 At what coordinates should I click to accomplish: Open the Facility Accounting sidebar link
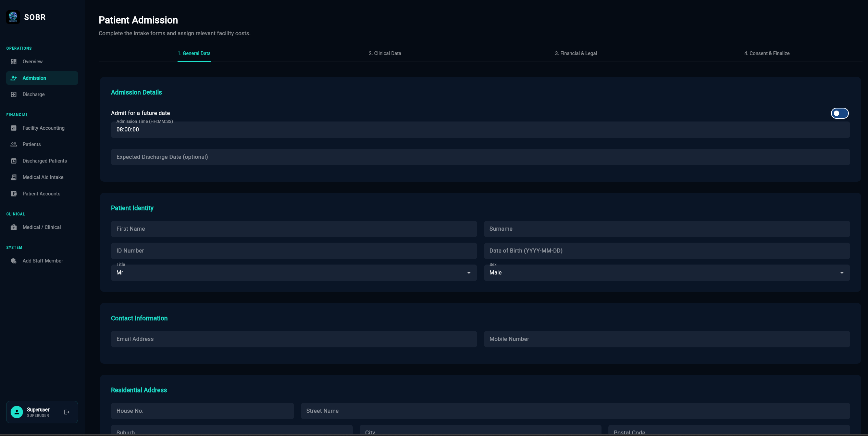pyautogui.click(x=42, y=128)
